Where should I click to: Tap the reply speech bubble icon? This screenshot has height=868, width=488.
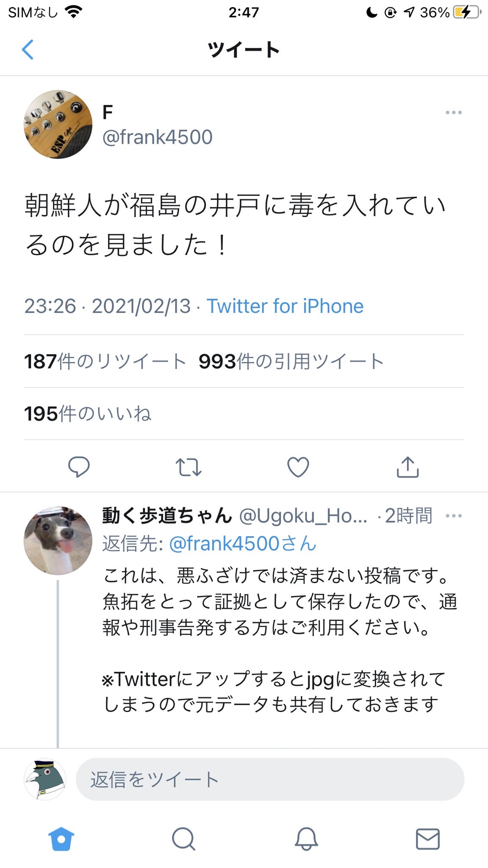coord(79,467)
